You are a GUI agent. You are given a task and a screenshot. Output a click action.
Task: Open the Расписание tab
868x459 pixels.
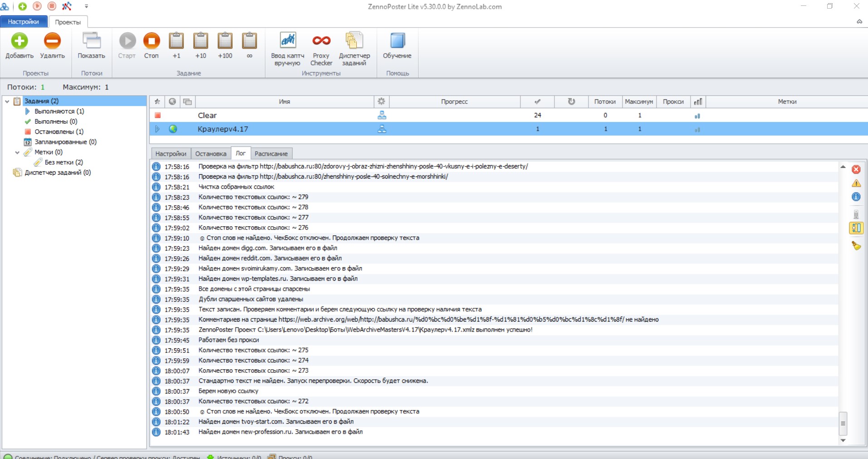point(271,154)
